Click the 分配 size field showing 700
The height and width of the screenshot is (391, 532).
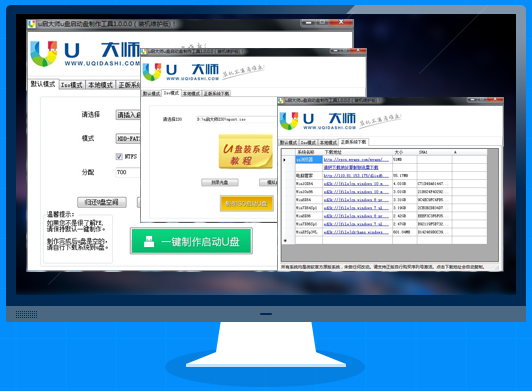128,172
